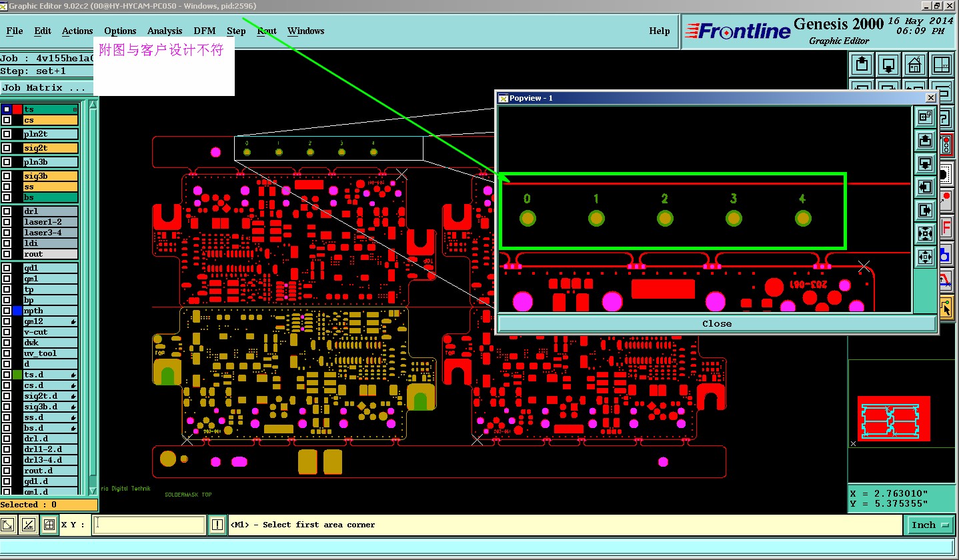Click the green color swatch of ts.d layer
This screenshot has height=560, width=959.
(x=17, y=375)
